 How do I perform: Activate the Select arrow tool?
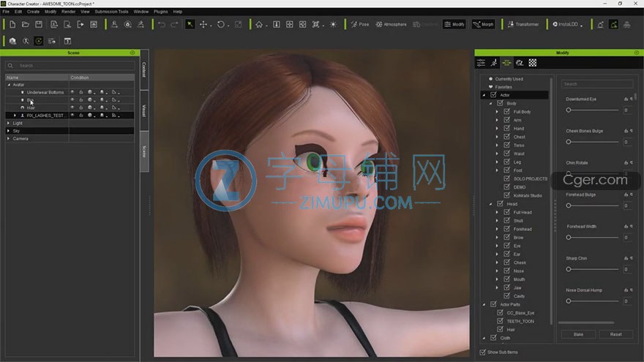(190, 24)
